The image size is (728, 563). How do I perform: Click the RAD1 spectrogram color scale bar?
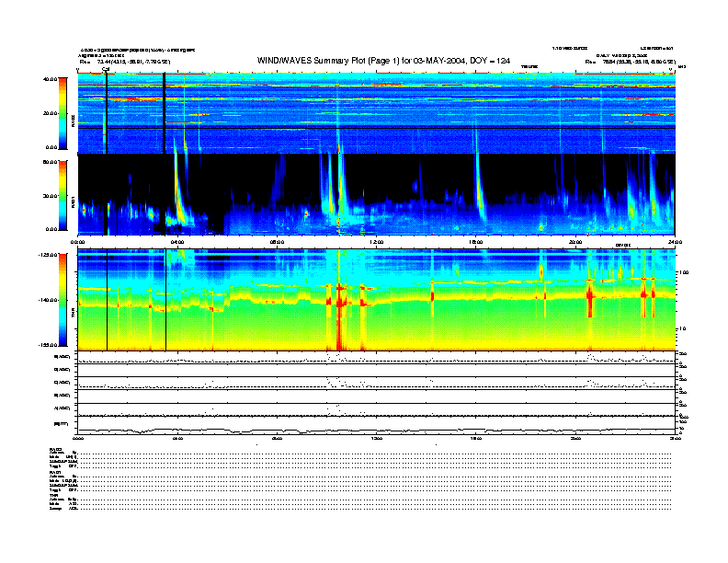pyautogui.click(x=62, y=195)
